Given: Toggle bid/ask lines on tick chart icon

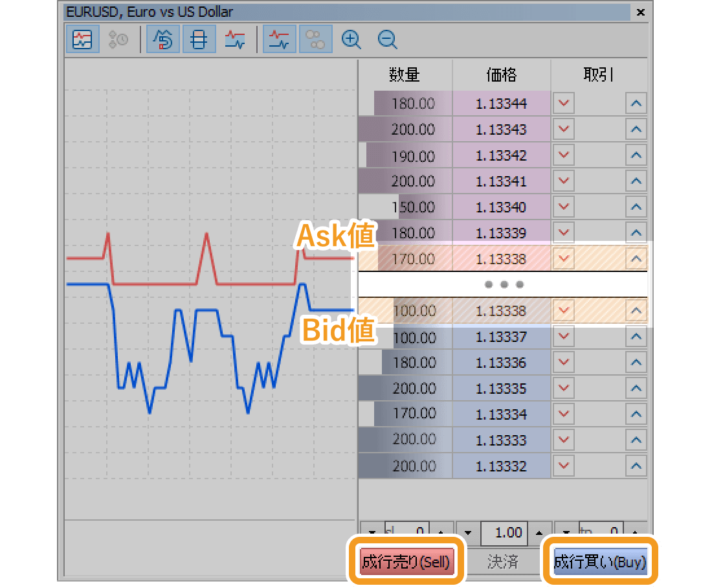Looking at the screenshot, I should pos(279,40).
